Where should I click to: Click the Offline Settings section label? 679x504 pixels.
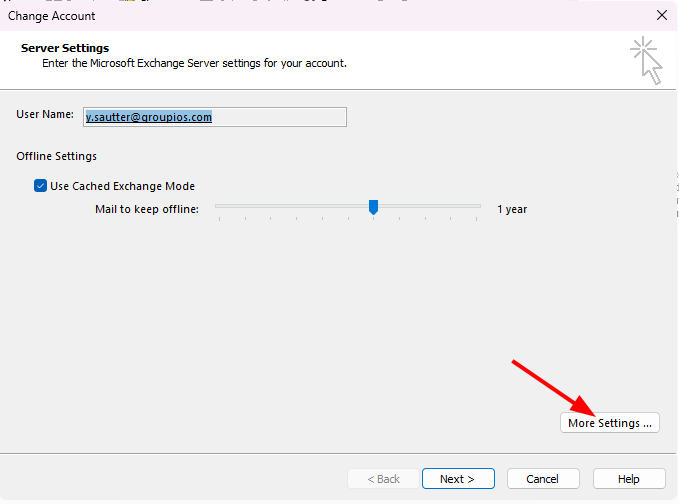click(57, 156)
